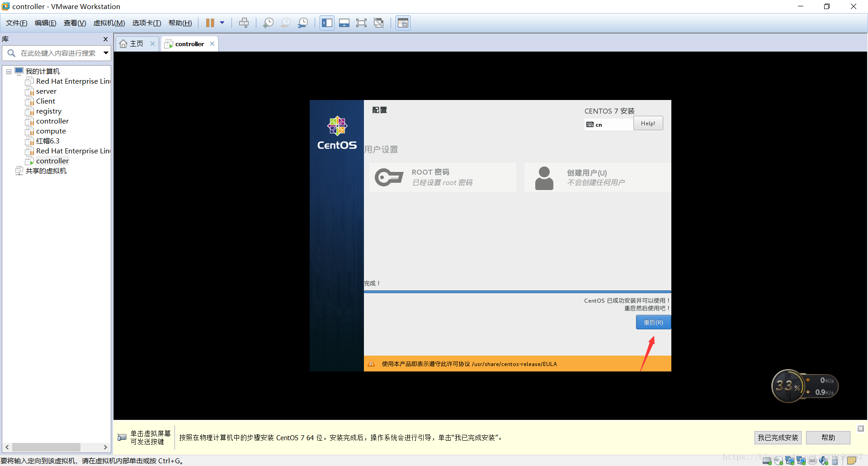Select the running controller VM at the bottom of the list
868x466 pixels.
[x=47, y=161]
